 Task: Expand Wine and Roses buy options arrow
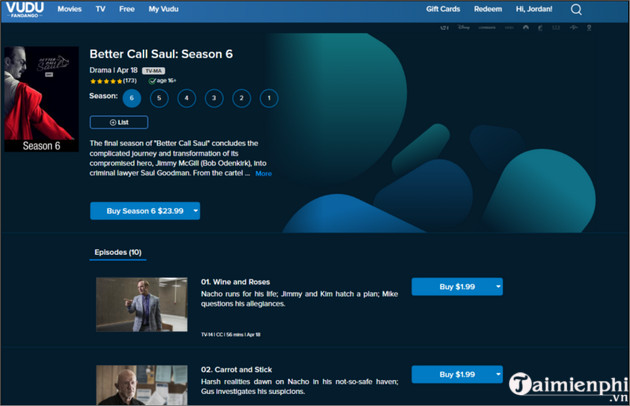pos(498,287)
